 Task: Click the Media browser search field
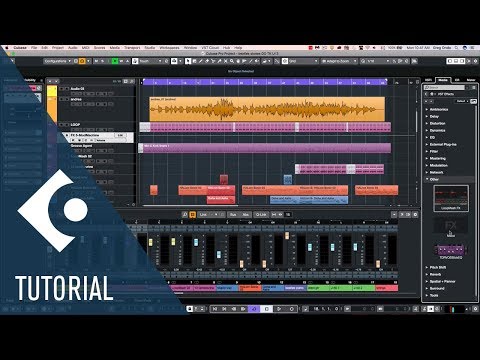pyautogui.click(x=444, y=87)
